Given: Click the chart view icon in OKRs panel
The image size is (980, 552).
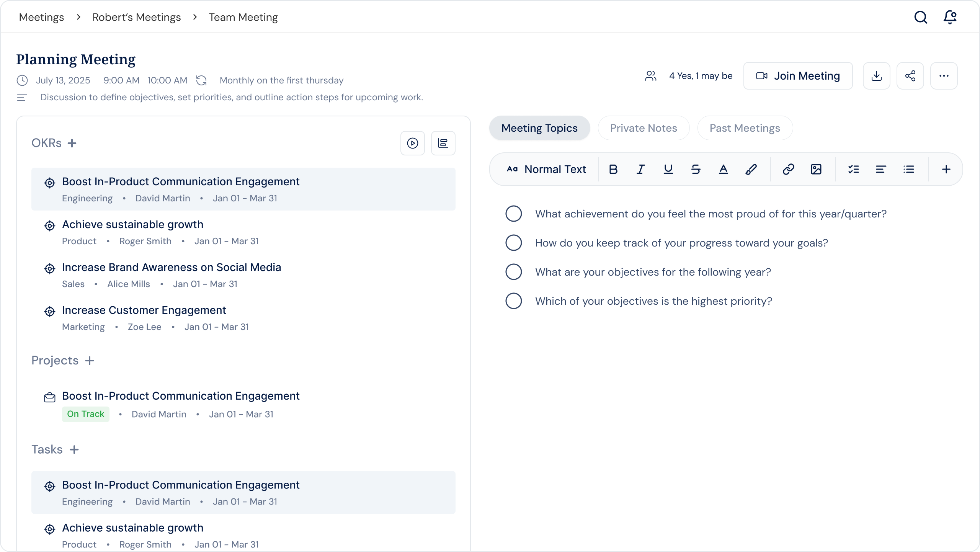Looking at the screenshot, I should coord(443,143).
